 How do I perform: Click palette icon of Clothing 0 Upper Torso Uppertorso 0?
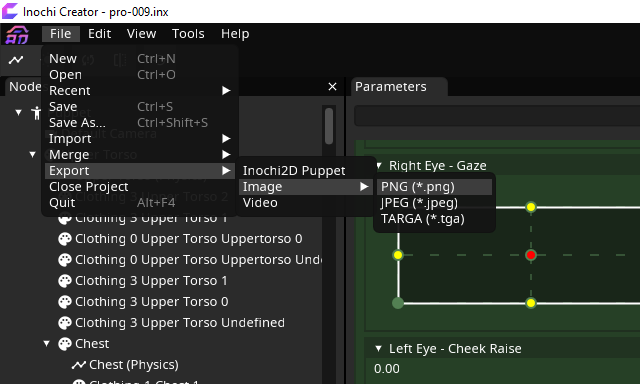tap(64, 239)
